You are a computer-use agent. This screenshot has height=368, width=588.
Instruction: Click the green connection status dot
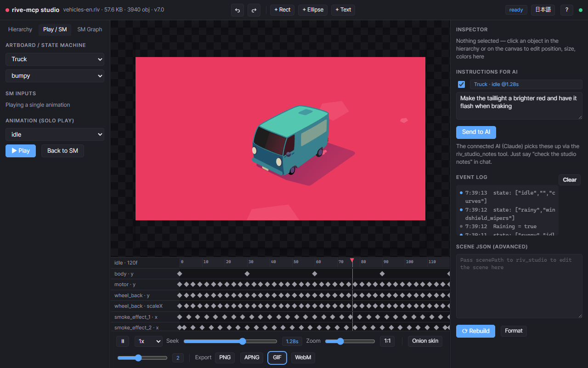click(580, 10)
